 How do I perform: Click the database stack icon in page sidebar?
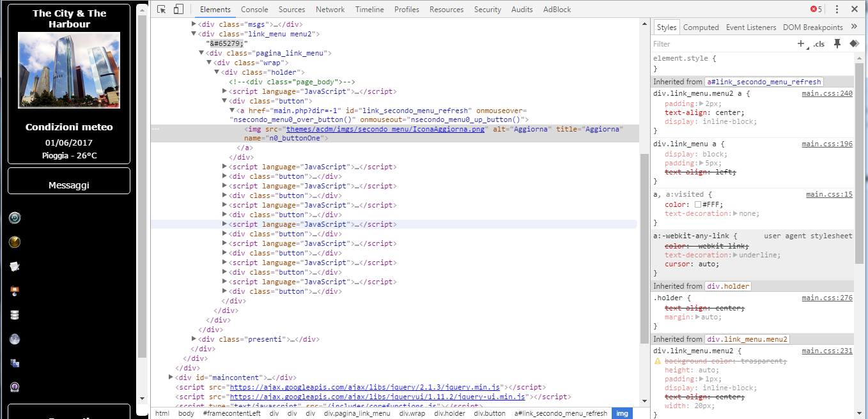15,315
